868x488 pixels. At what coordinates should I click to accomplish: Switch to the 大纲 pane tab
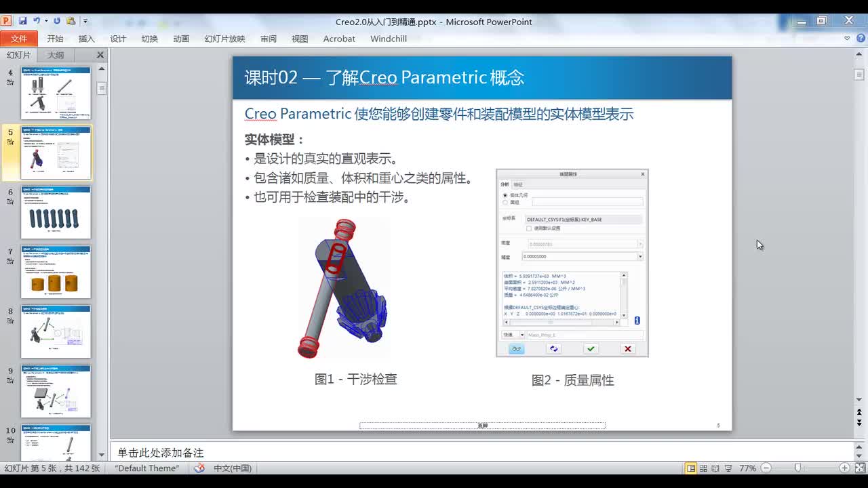pyautogui.click(x=56, y=55)
